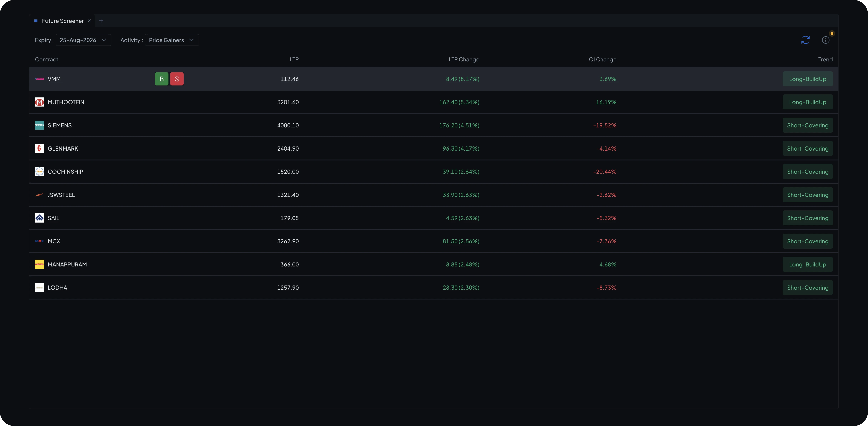868x426 pixels.
Task: Click the OI change 16.19% value
Action: pyautogui.click(x=606, y=102)
